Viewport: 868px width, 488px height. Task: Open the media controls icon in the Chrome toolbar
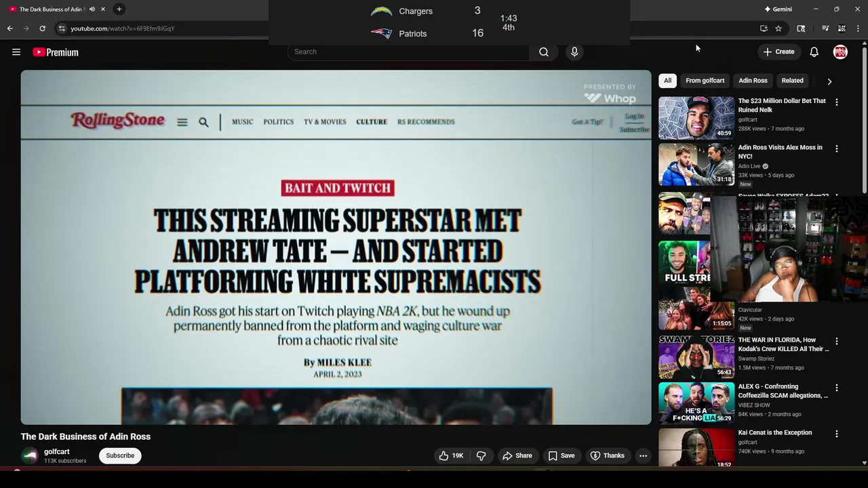point(825,28)
